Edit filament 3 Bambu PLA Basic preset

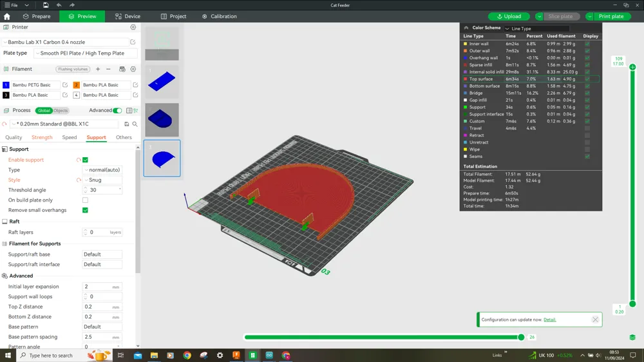[65, 95]
